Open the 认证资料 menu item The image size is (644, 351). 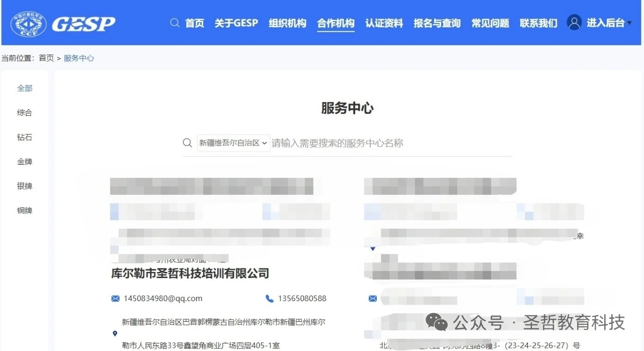coord(384,23)
